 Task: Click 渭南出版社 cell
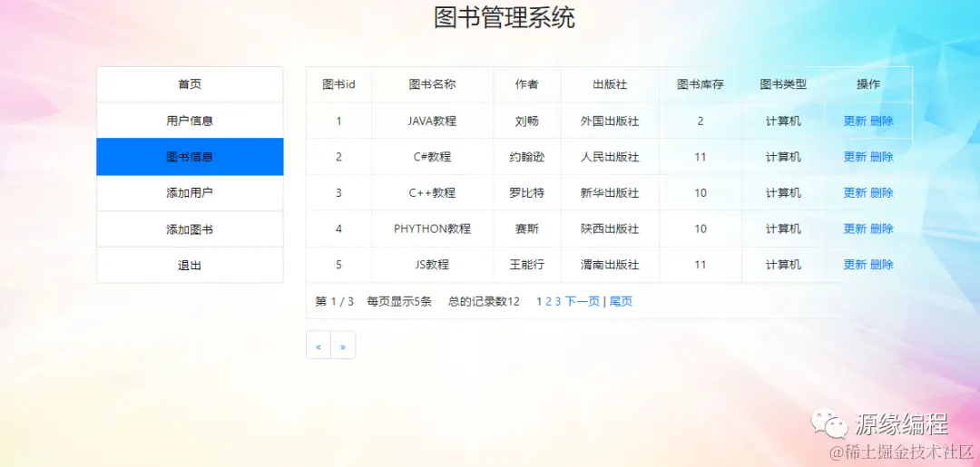pos(610,265)
